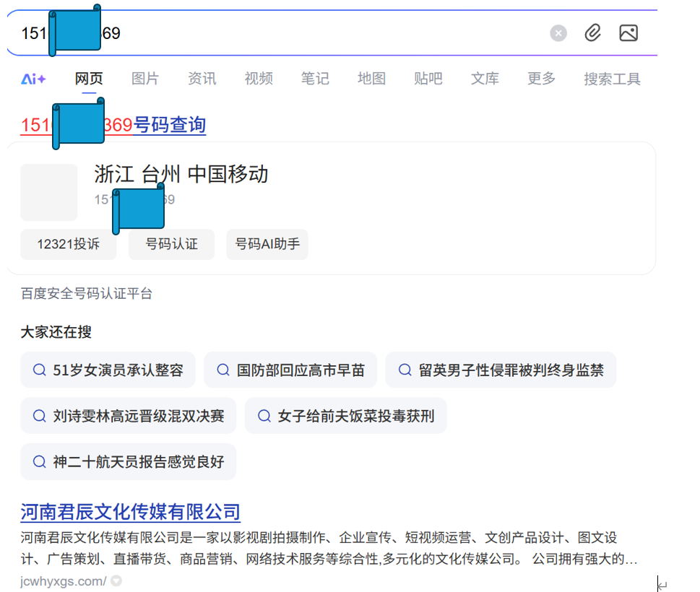Click the shield icon next to jcwhyxgs.com
Screen dimensions: 700x592
point(116,581)
